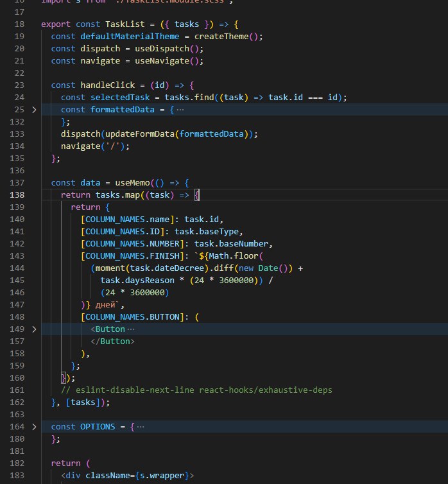Screen dimensions: 448x484
Task: Click line number 183 in the gutter
Action: (17, 476)
